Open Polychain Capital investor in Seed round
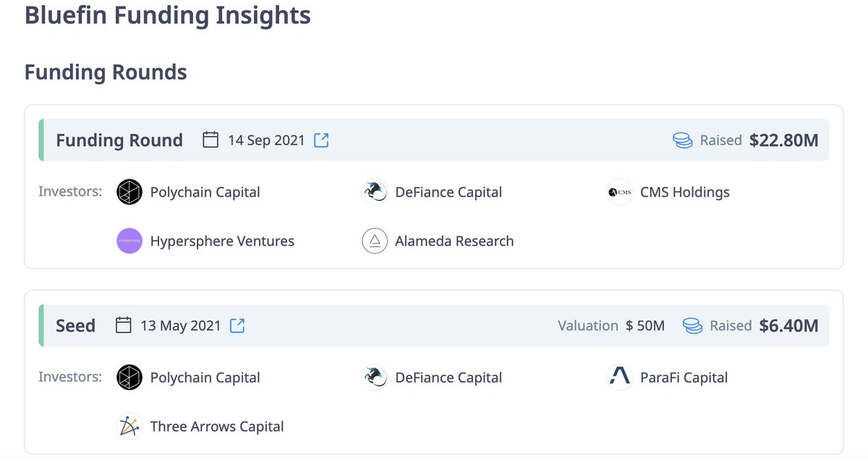Image resolution: width=868 pixels, height=461 pixels. [x=205, y=378]
